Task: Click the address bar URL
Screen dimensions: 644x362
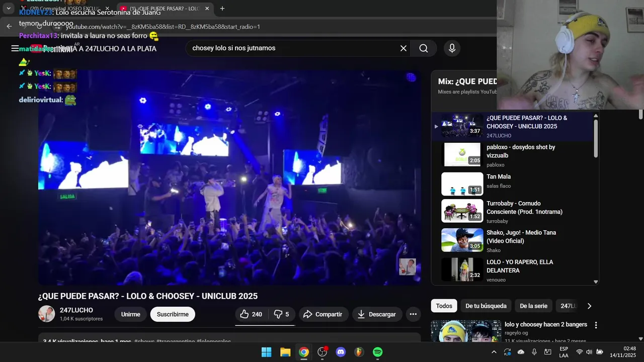Action: 163,27
